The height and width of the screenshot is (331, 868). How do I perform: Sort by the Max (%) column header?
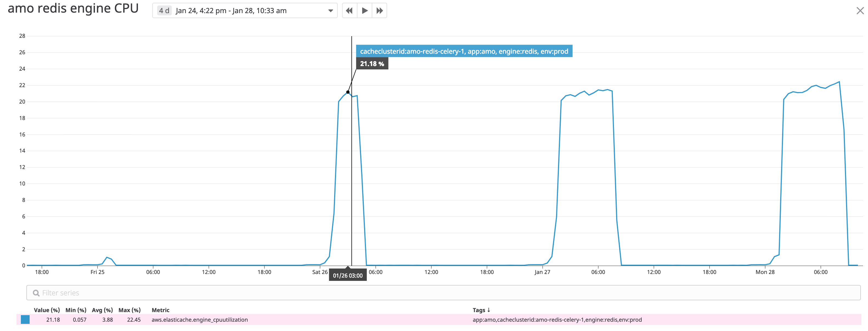coord(129,310)
